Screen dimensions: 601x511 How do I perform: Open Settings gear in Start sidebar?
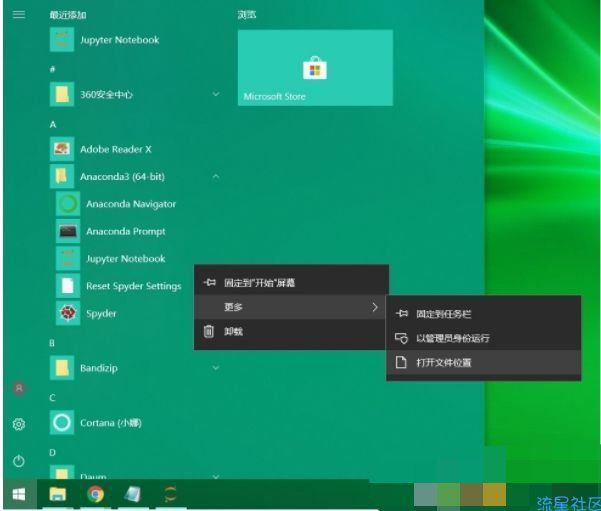(19, 424)
